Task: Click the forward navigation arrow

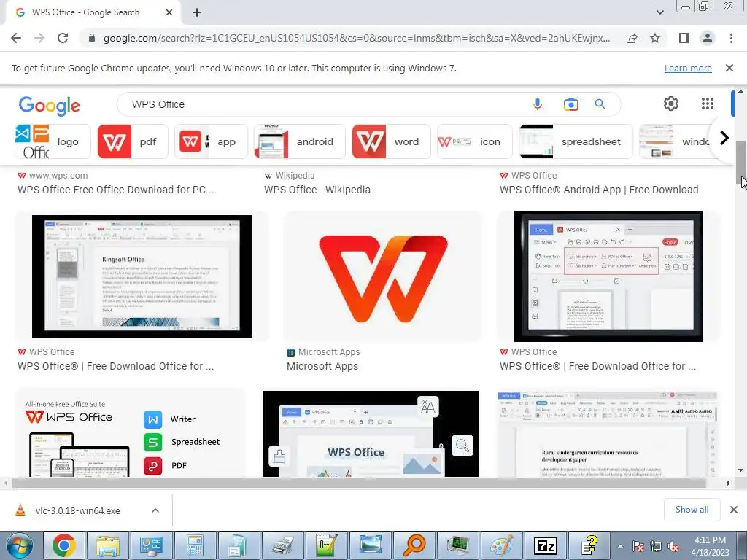Action: 39,38
